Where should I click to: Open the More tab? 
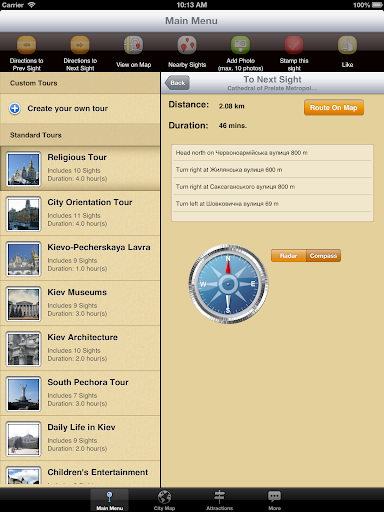pos(274,500)
